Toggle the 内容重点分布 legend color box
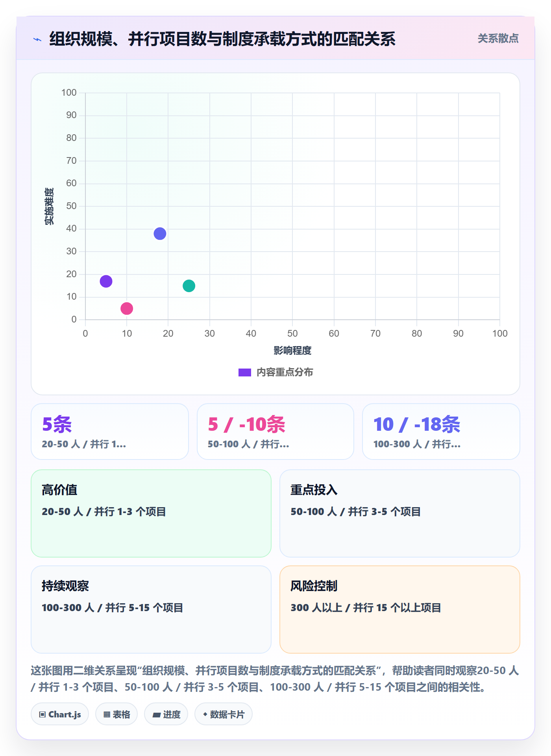 point(245,372)
